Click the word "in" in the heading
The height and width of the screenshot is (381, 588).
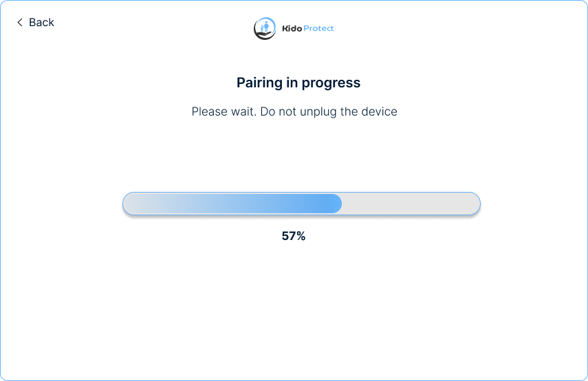coord(294,83)
